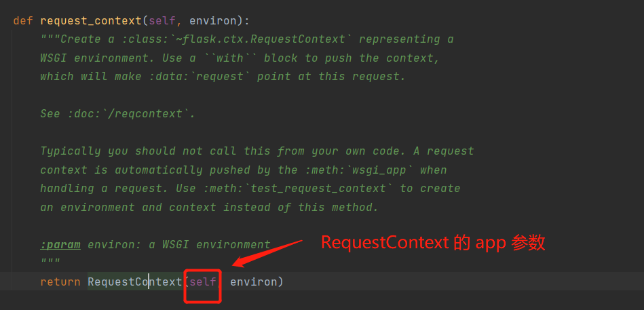This screenshot has height=310, width=644.
Task: Click the self argument inside red box
Action: [x=203, y=282]
